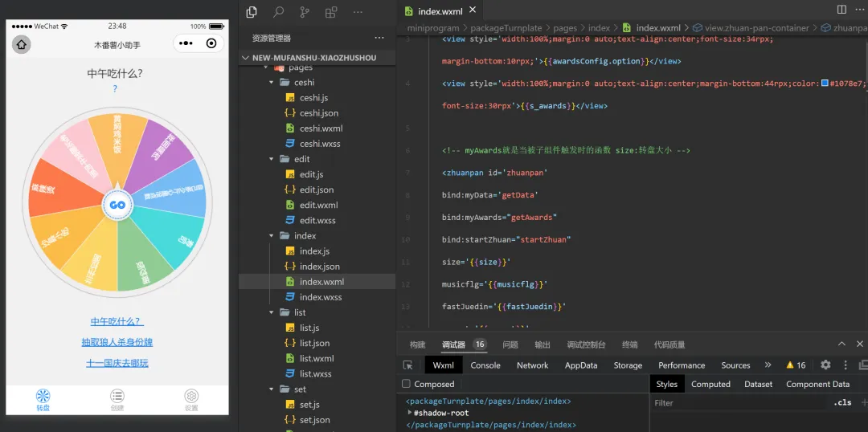This screenshot has width=868, height=432.
Task: Click the .cls toggle in Styles
Action: [x=842, y=402]
